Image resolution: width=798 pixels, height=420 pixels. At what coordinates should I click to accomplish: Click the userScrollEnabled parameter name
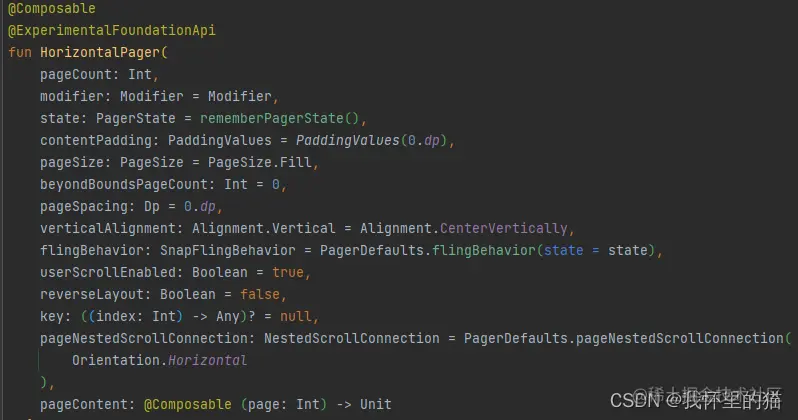108,272
